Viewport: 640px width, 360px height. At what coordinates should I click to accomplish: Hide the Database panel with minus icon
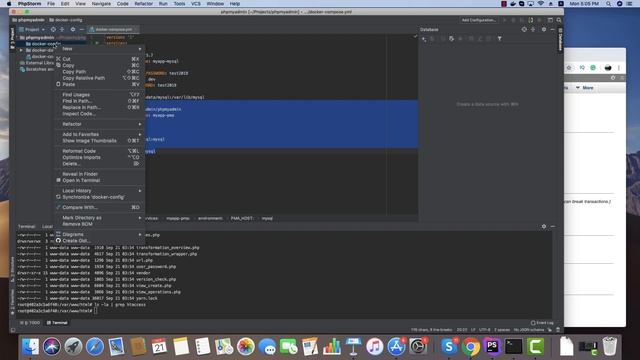click(552, 29)
